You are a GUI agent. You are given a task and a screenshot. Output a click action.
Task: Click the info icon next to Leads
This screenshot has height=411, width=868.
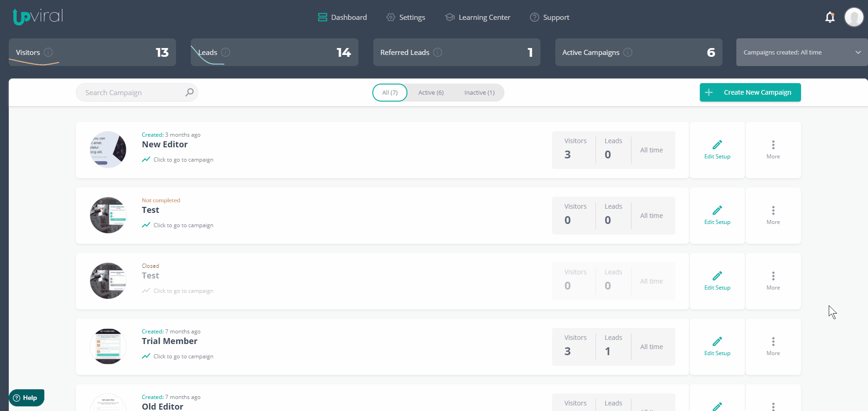[225, 52]
